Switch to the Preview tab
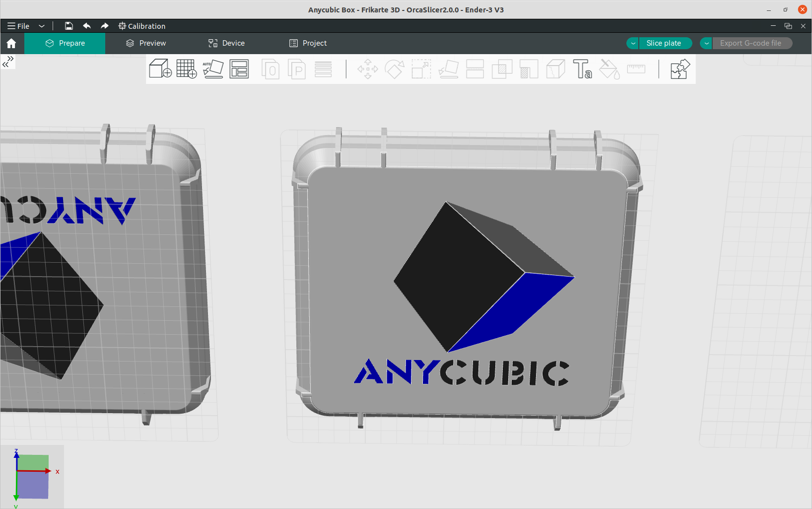The image size is (812, 509). tap(146, 43)
